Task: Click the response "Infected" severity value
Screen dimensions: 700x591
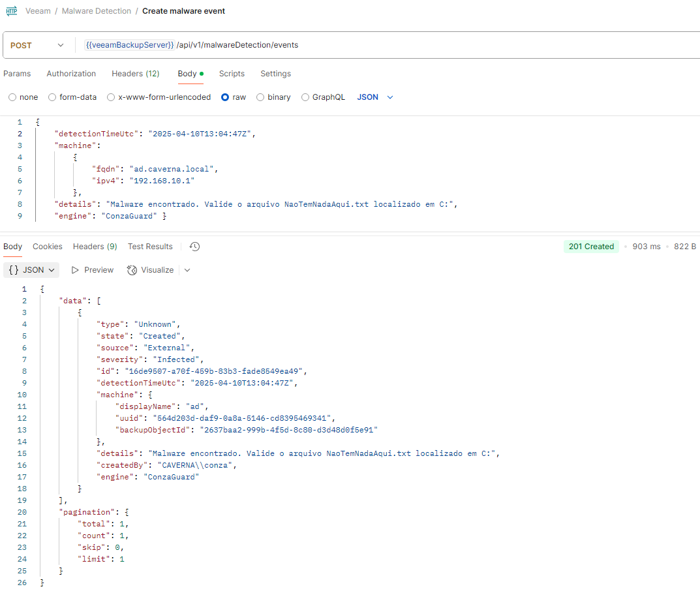Action: pyautogui.click(x=176, y=359)
